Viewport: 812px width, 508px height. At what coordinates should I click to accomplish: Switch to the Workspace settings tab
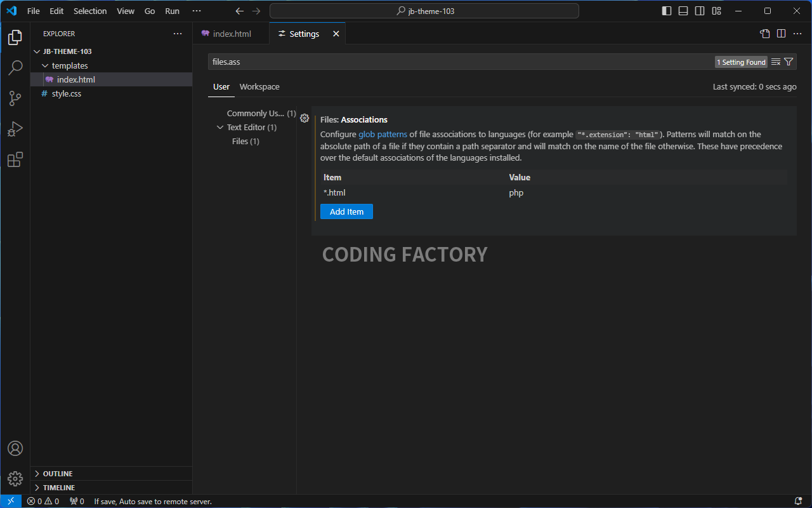pos(259,87)
